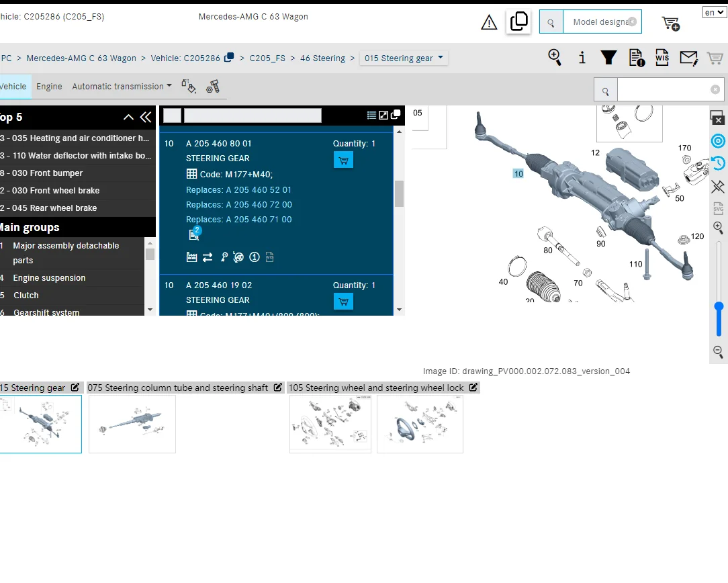
Task: Open the code table icon beside M177+M40
Action: (x=191, y=174)
